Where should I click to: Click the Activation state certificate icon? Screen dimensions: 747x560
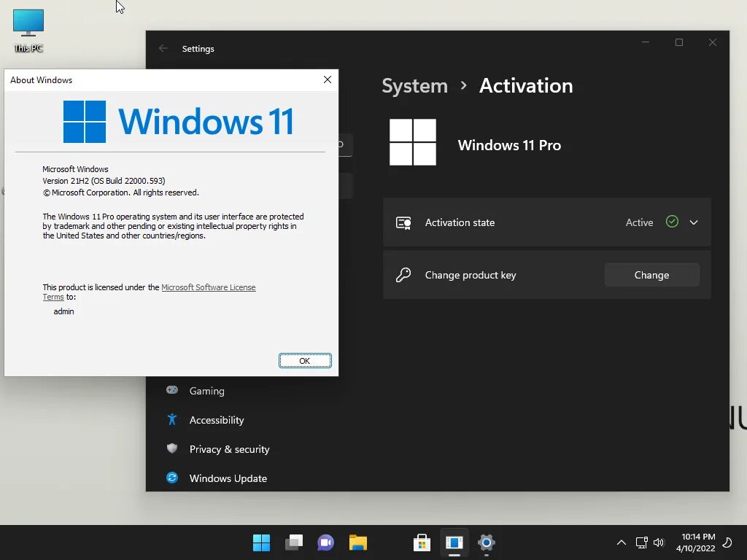[403, 222]
